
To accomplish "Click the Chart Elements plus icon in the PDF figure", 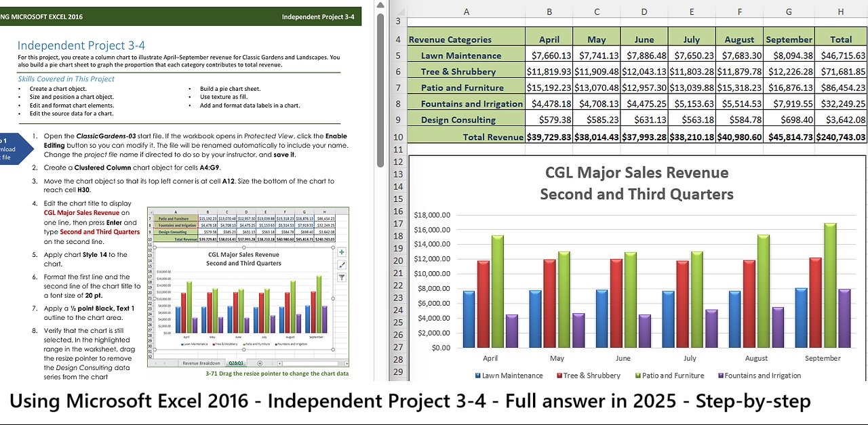I will point(341,251).
